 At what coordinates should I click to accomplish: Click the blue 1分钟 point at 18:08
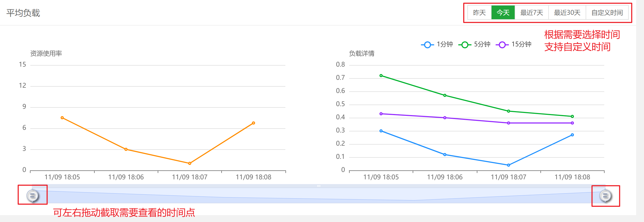572,135
